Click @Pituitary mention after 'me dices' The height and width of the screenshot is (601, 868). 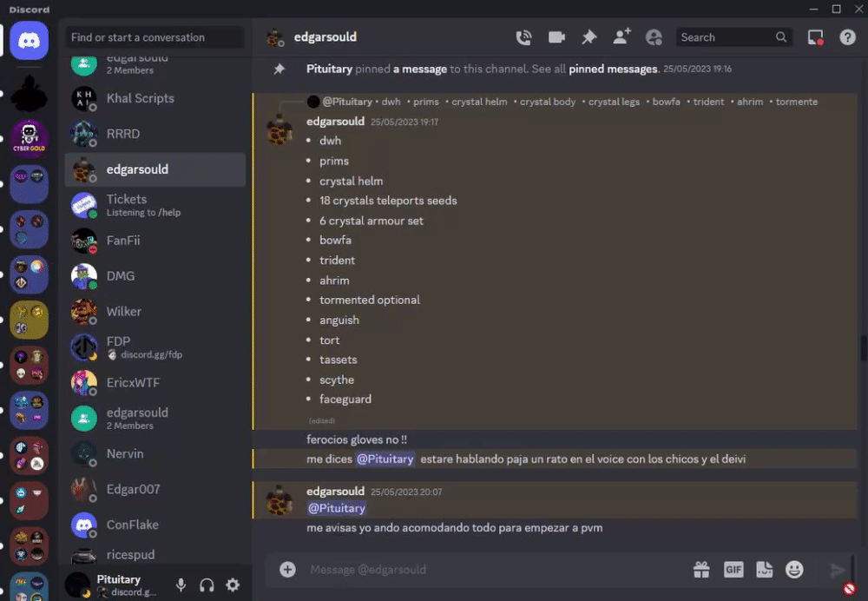[x=385, y=459]
